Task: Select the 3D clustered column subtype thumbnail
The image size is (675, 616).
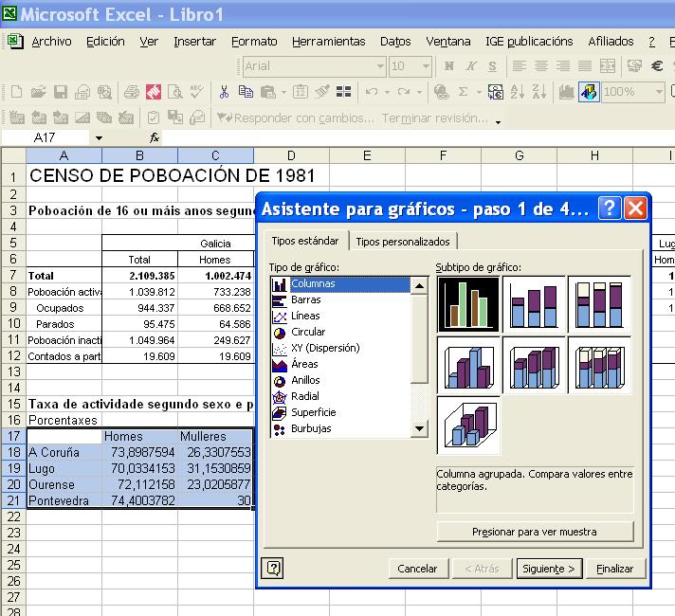Action: [x=468, y=366]
